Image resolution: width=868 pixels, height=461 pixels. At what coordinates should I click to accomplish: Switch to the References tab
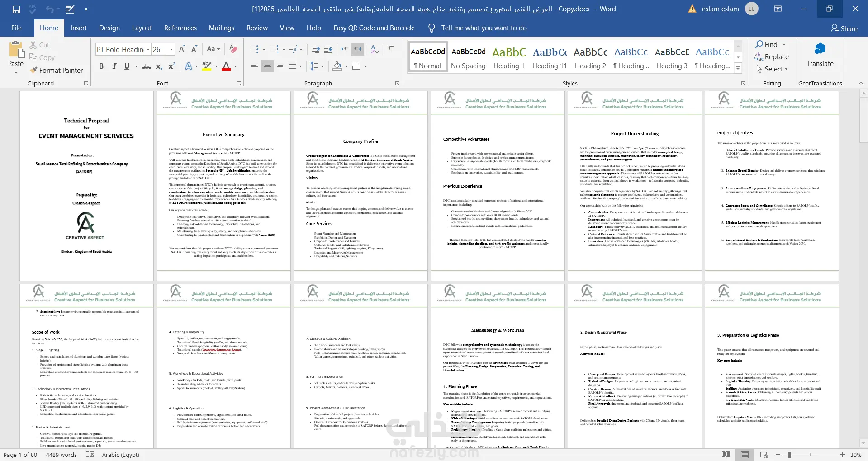click(180, 28)
